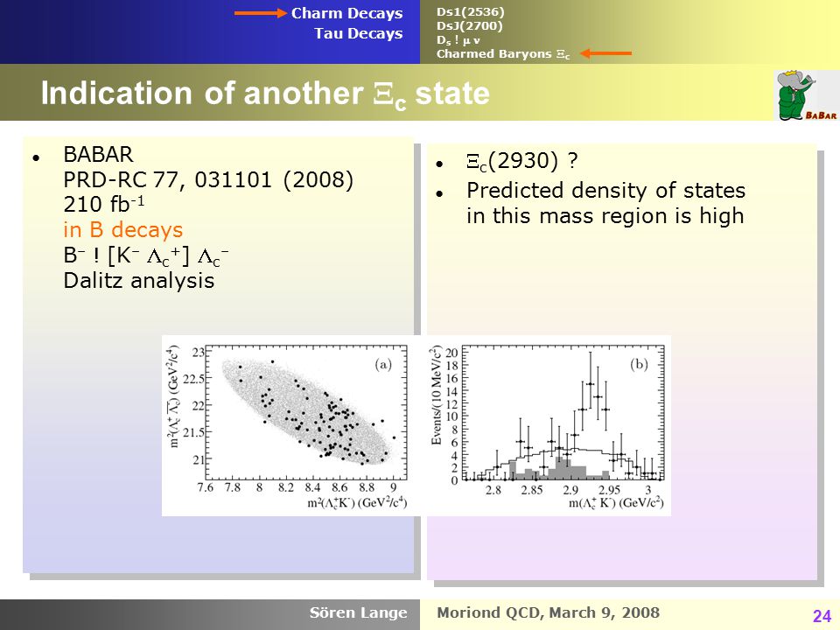Image resolution: width=840 pixels, height=630 pixels.
Task: Select the Charm Decays section heading
Action: [346, 13]
